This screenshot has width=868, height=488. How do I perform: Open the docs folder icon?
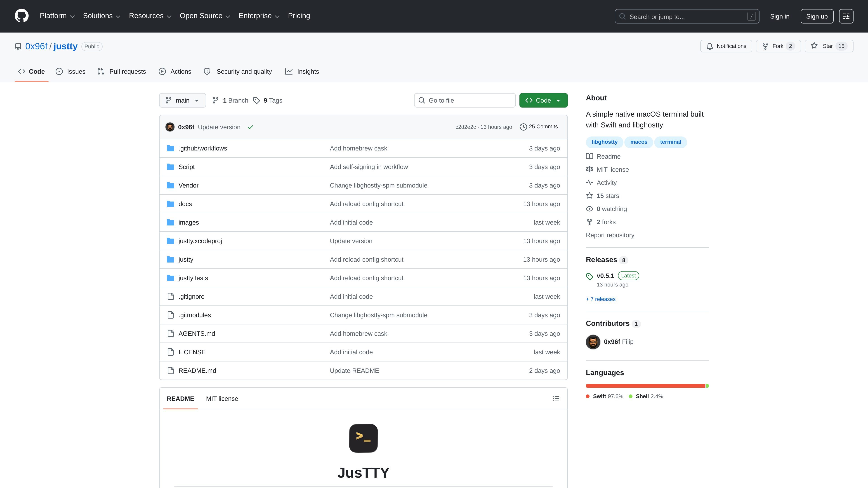(170, 204)
